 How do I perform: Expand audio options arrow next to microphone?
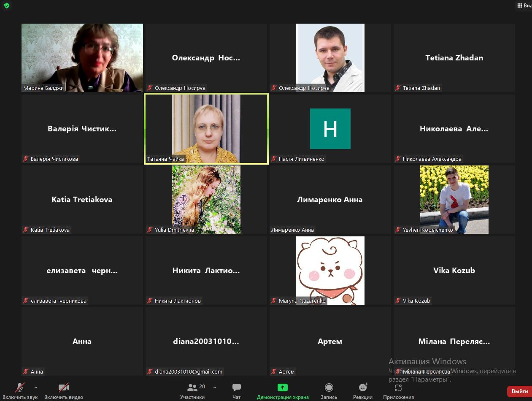(x=36, y=387)
